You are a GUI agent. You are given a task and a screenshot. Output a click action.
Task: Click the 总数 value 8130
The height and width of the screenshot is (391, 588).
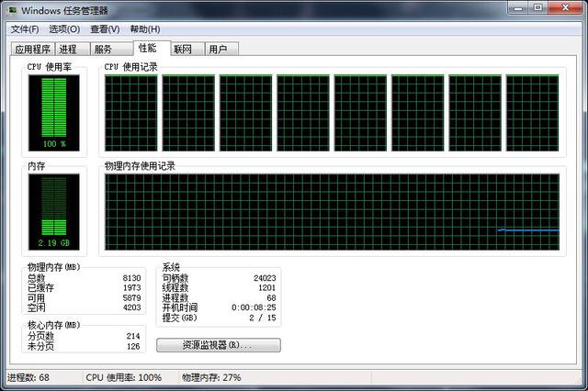(x=131, y=278)
